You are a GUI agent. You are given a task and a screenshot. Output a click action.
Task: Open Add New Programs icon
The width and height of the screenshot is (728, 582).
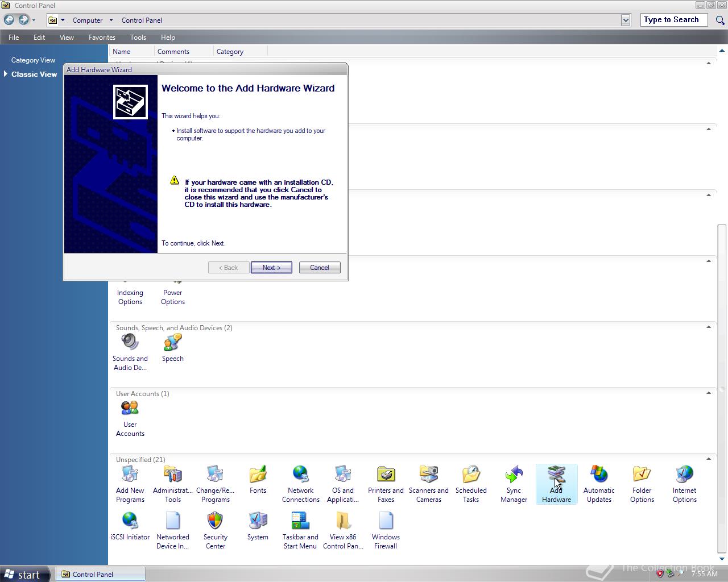pyautogui.click(x=130, y=484)
